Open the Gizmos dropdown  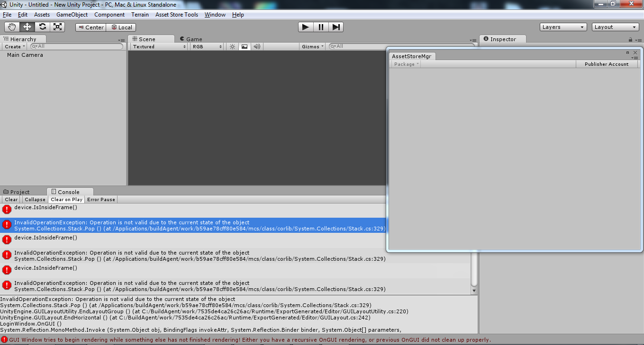pyautogui.click(x=313, y=46)
